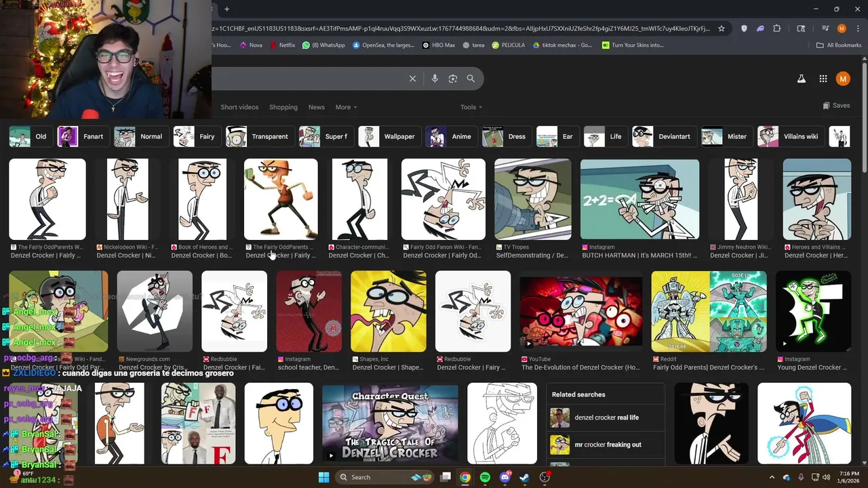Open the Chrome profile avatar
868x488 pixels.
point(842,28)
